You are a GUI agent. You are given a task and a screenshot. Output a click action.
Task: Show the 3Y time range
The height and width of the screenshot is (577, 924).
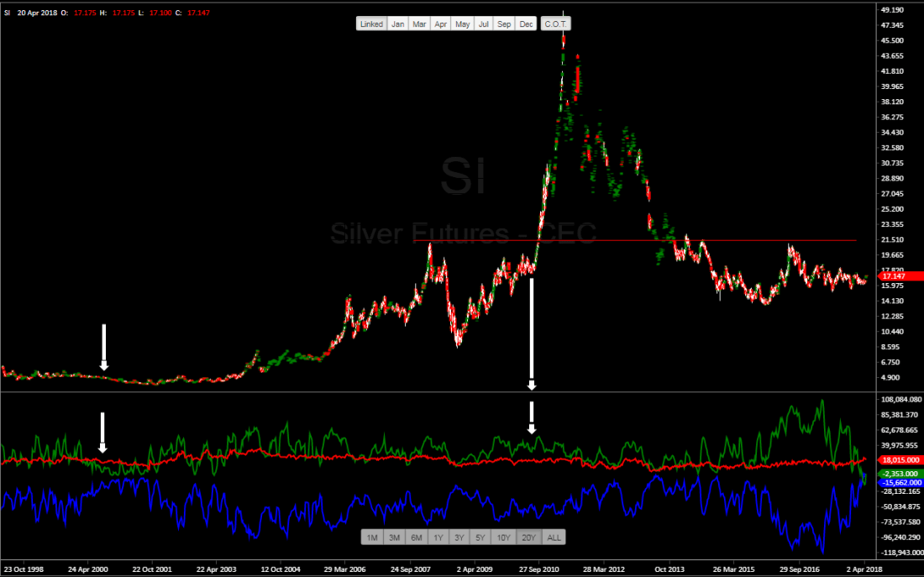point(459,538)
